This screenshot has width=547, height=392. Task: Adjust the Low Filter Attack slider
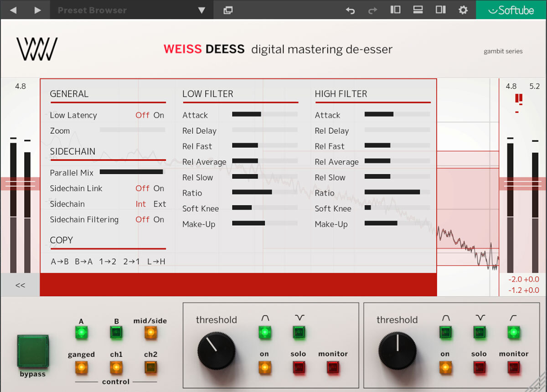(265, 114)
